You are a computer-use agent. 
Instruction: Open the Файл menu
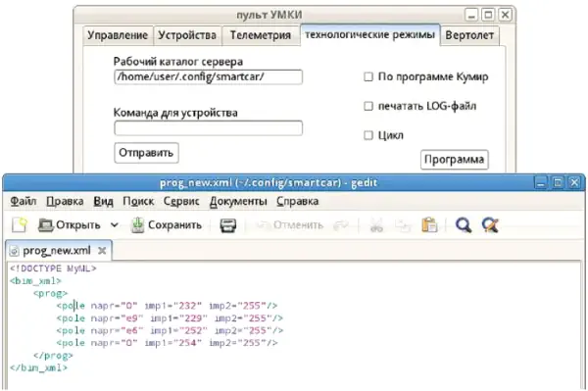(x=24, y=201)
